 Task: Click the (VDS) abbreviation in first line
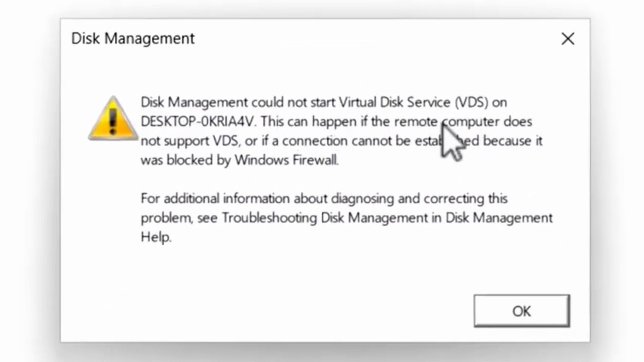(471, 102)
